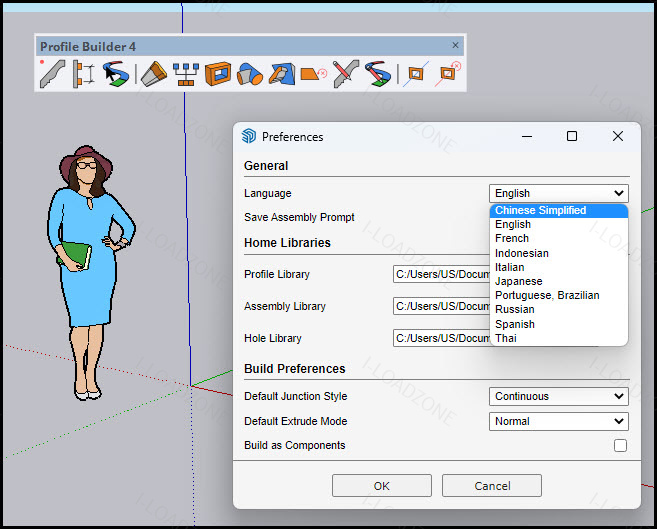657x529 pixels.
Task: Click the Assembly Library label
Action: [x=285, y=306]
